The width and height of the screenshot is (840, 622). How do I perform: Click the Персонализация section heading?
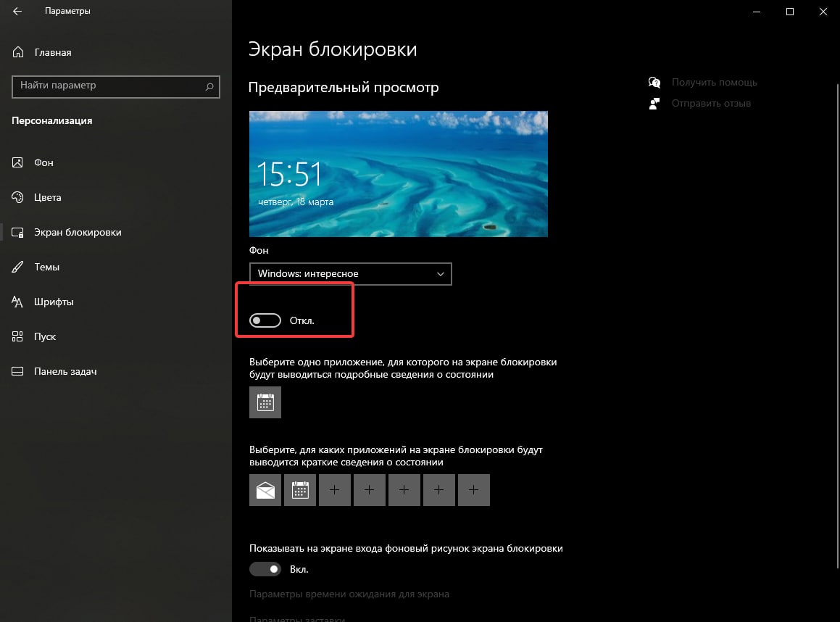point(52,120)
